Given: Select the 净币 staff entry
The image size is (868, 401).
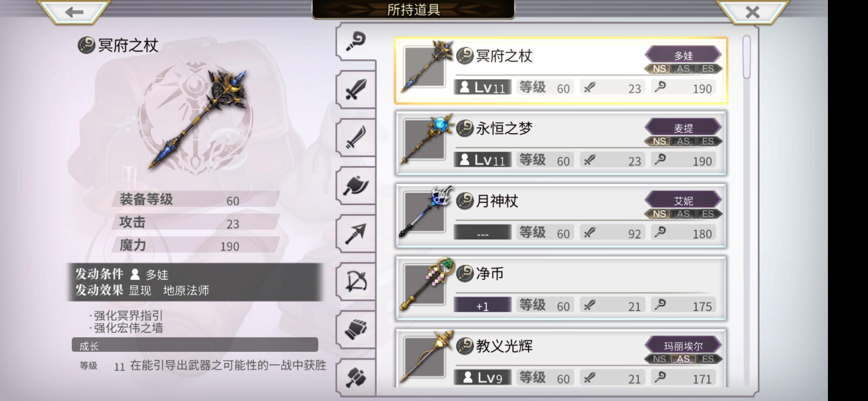Looking at the screenshot, I should pyautogui.click(x=560, y=288).
